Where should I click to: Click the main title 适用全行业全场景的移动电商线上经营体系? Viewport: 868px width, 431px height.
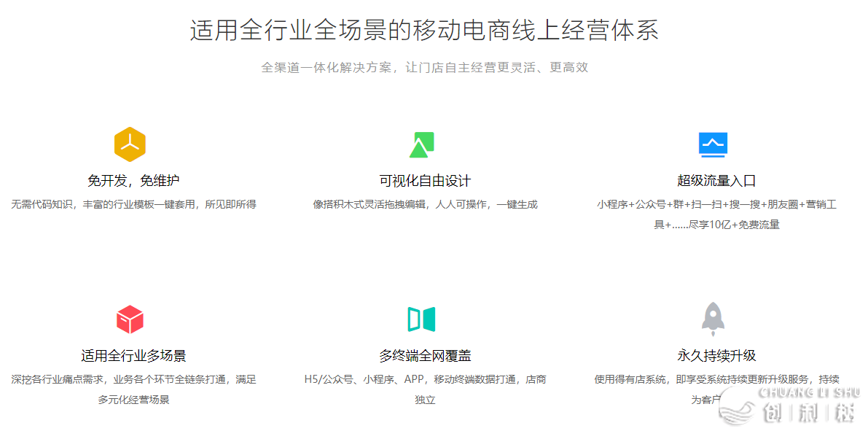point(424,31)
